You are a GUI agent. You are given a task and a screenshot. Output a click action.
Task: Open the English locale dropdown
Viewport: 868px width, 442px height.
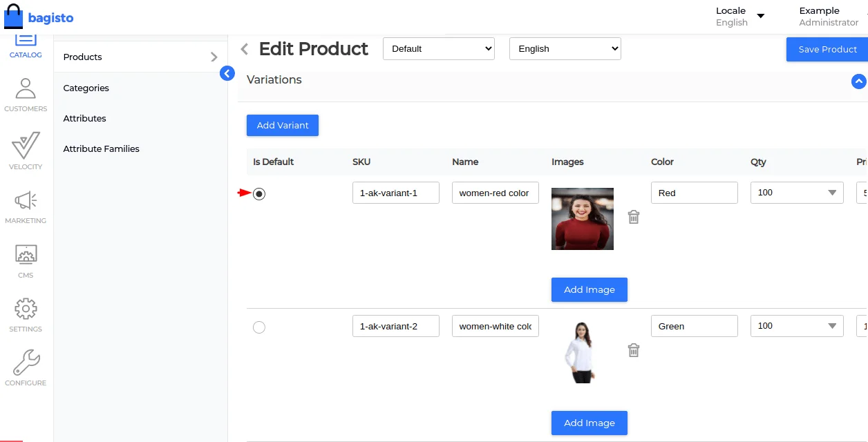[565, 49]
